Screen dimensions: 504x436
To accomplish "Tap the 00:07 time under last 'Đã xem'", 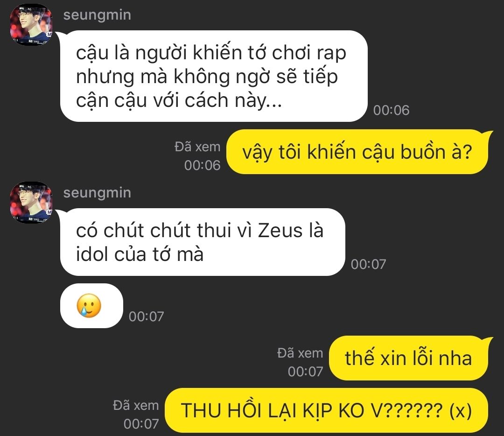I will pyautogui.click(x=141, y=424).
